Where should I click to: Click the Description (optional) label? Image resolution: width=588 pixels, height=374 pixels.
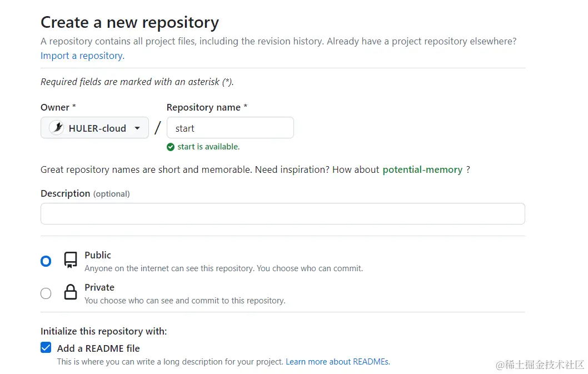pyautogui.click(x=85, y=193)
